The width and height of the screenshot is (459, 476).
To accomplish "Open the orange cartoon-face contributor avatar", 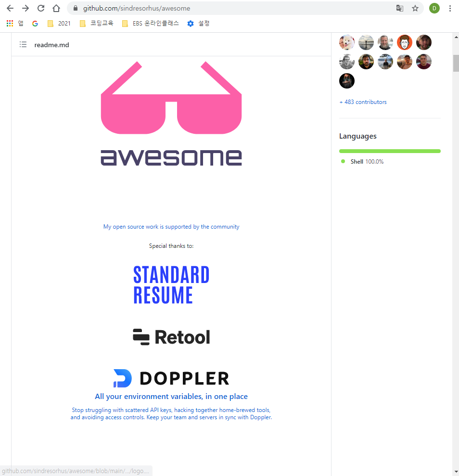I will (x=405, y=42).
